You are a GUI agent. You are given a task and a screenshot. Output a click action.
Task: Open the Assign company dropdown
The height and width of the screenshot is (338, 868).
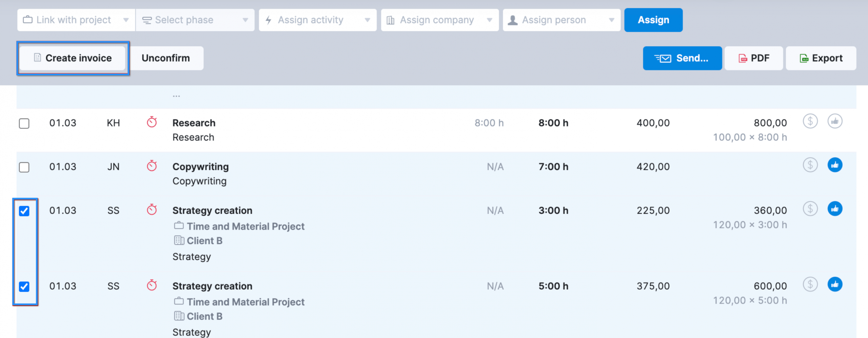pyautogui.click(x=439, y=20)
